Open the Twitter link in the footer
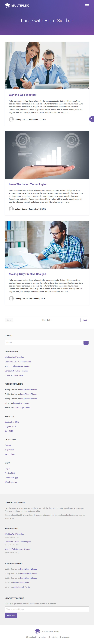This screenshot has width=94, height=644. coord(42,637)
